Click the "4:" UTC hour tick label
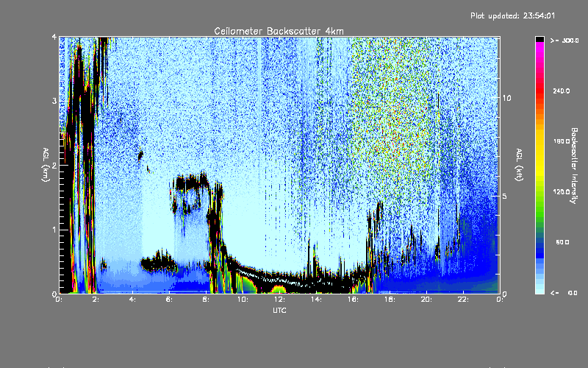The width and height of the screenshot is (588, 368). coord(132,300)
